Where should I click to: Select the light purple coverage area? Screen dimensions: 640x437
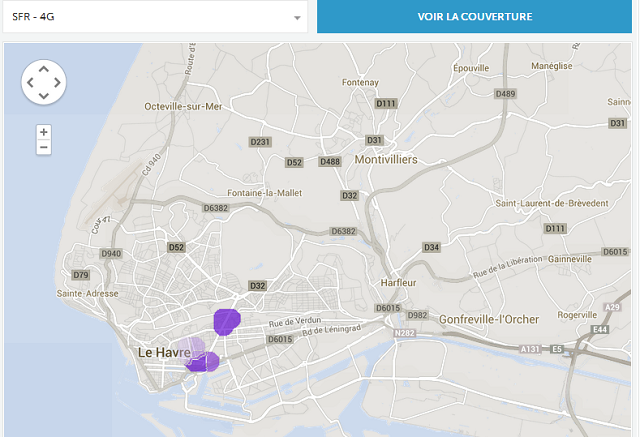coord(190,348)
